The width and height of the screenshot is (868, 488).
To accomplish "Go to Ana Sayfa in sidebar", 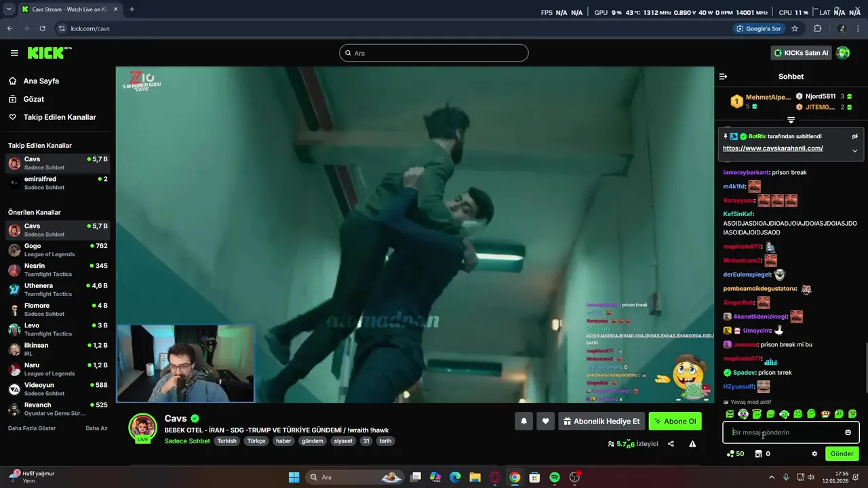I will (x=41, y=81).
